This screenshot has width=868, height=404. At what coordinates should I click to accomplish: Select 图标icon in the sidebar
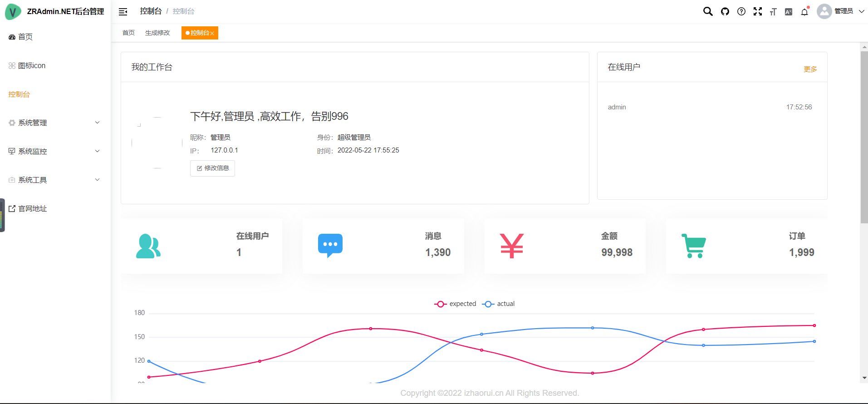[x=32, y=66]
